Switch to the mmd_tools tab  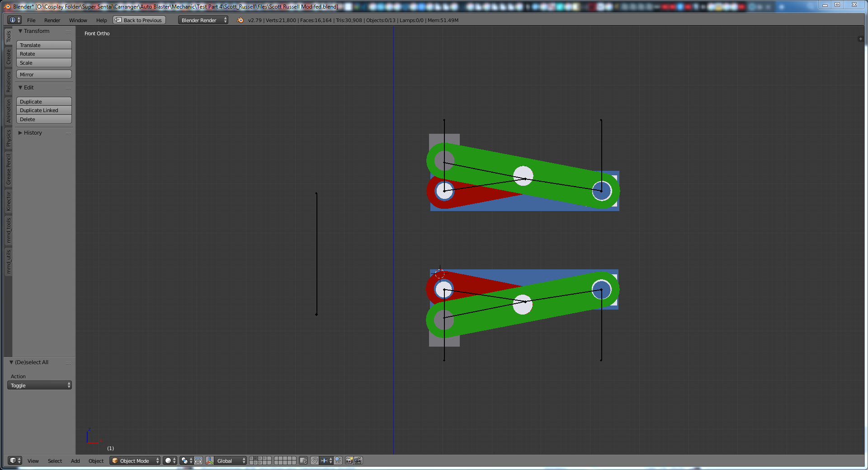click(8, 230)
